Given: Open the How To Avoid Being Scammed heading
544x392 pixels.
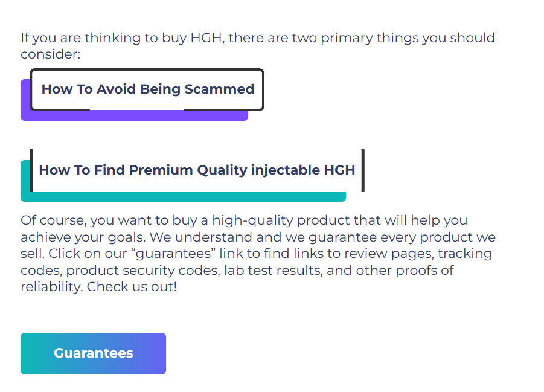Looking at the screenshot, I should click(x=147, y=89).
